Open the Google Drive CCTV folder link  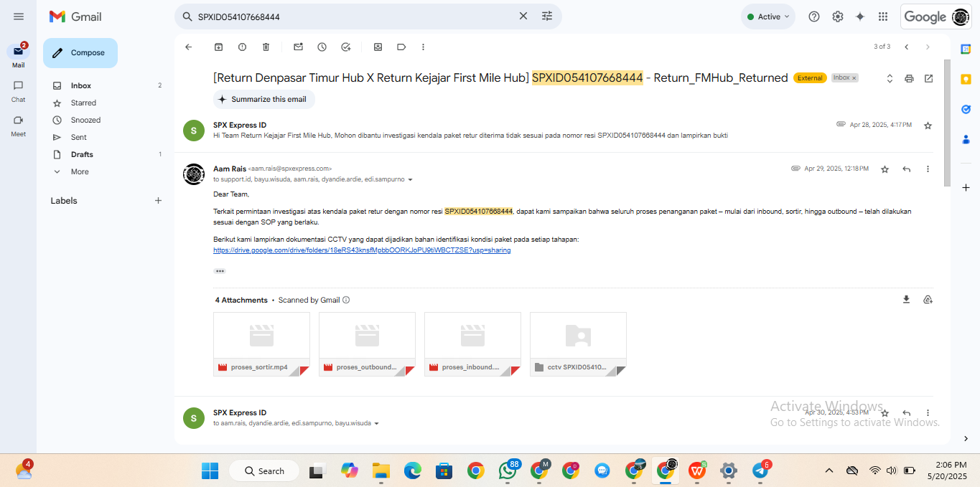click(362, 250)
